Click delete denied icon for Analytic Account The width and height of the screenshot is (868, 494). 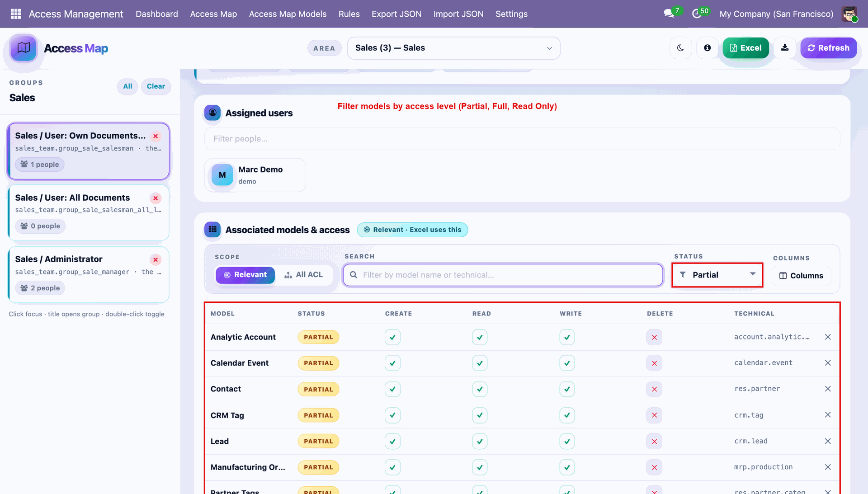coord(654,337)
